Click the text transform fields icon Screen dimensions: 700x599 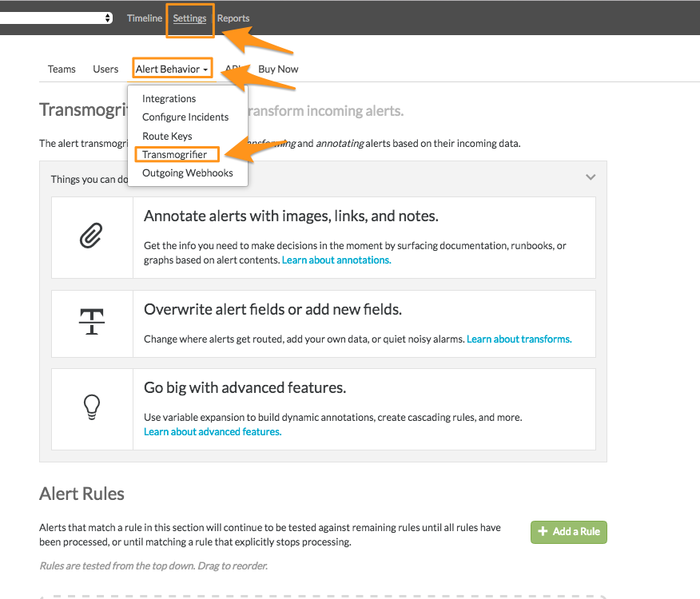92,321
